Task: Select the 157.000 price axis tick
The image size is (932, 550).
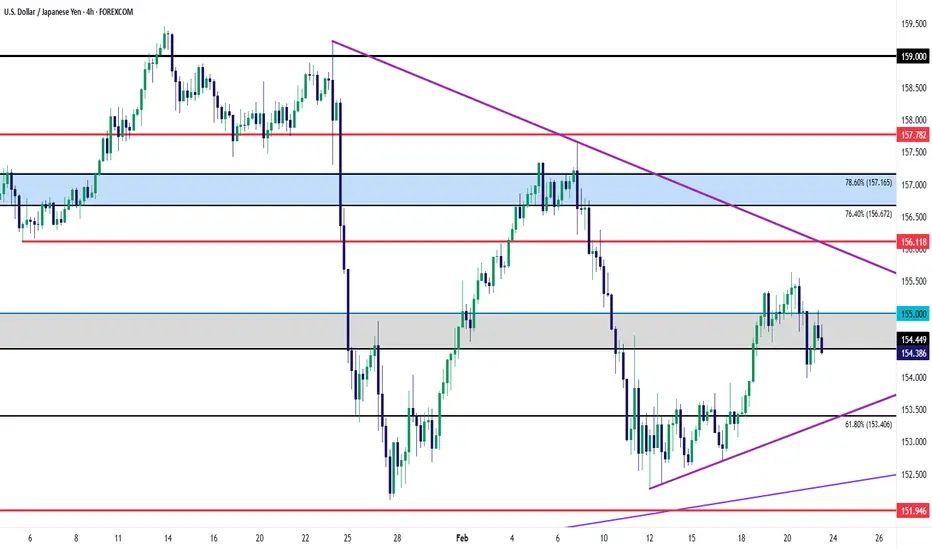Action: [x=909, y=185]
